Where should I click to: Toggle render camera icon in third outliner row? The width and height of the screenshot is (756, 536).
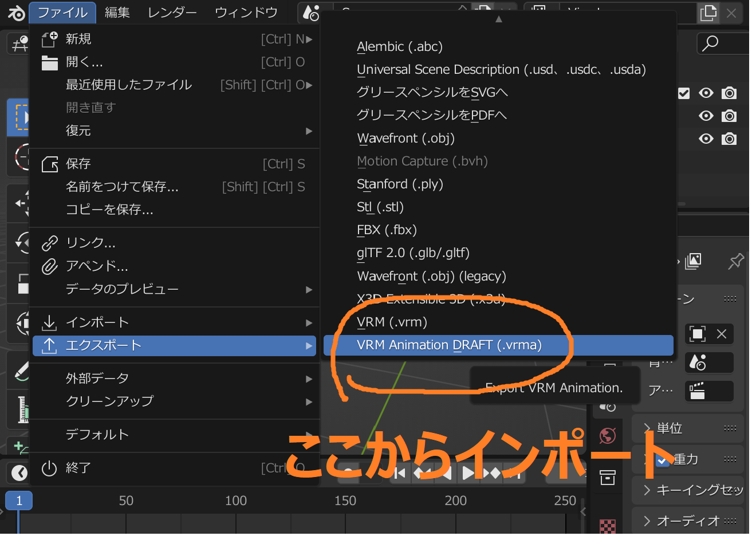click(729, 139)
